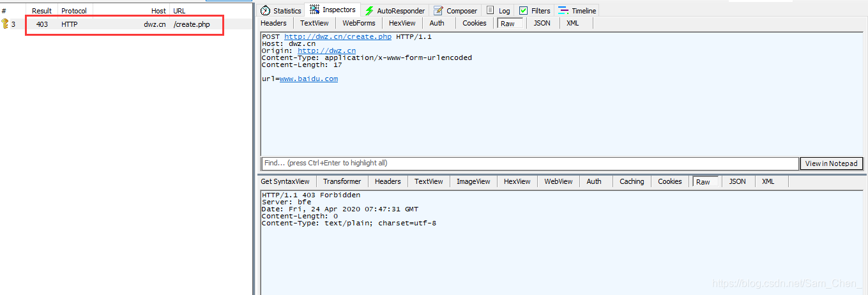Sort sessions by URL column header

pos(179,11)
